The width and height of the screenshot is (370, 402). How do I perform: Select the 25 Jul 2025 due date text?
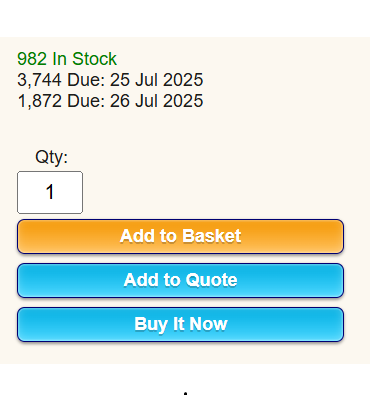(x=156, y=80)
